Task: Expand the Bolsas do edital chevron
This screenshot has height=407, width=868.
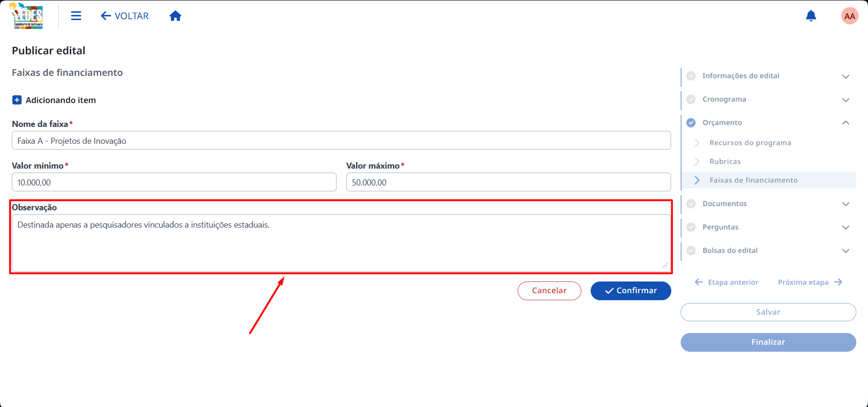Action: point(846,251)
